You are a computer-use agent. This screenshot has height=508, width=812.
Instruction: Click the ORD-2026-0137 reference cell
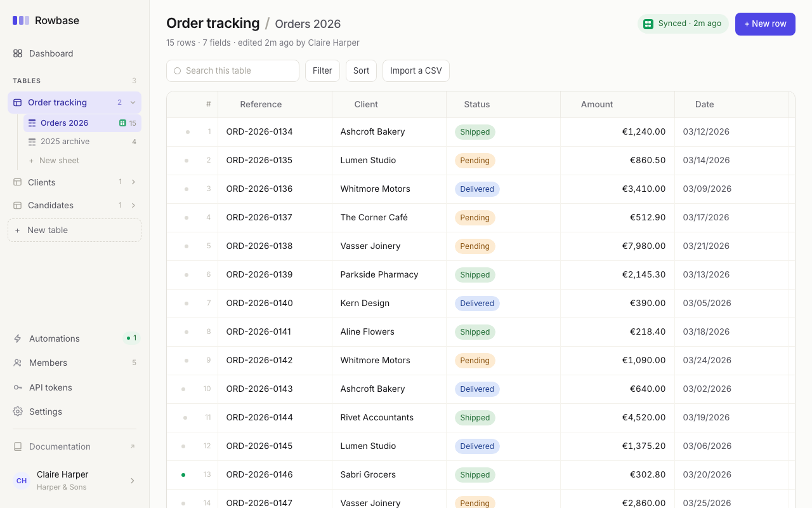[x=275, y=218]
